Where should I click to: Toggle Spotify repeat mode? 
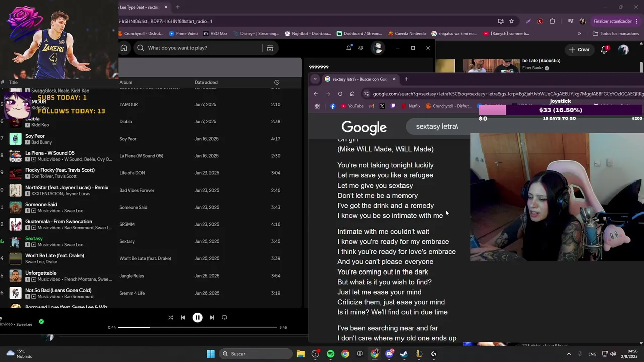tap(224, 317)
